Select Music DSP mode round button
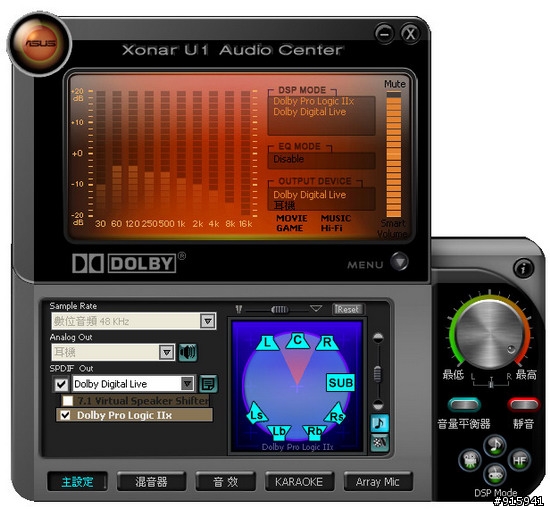The width and height of the screenshot is (550, 509). (x=495, y=446)
